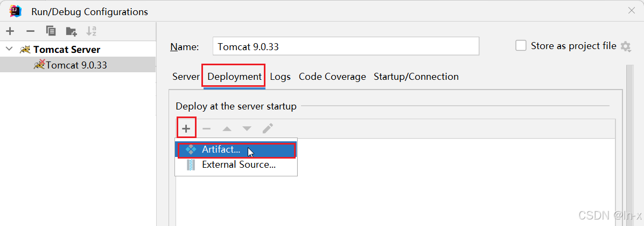The width and height of the screenshot is (644, 226).
Task: Move the deployment item down
Action: point(247,129)
